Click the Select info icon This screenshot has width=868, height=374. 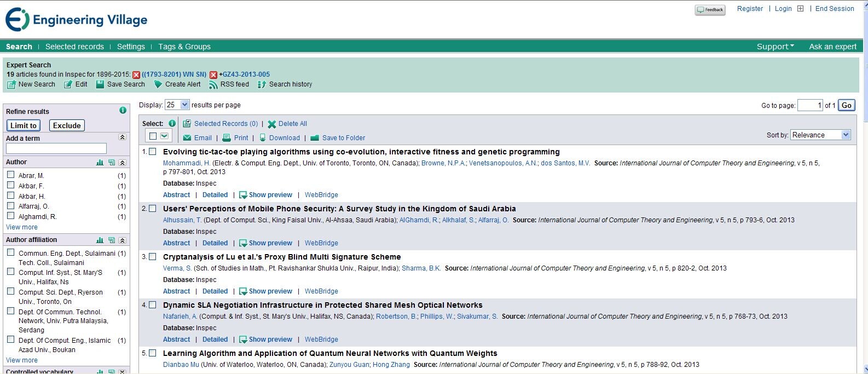(172, 123)
